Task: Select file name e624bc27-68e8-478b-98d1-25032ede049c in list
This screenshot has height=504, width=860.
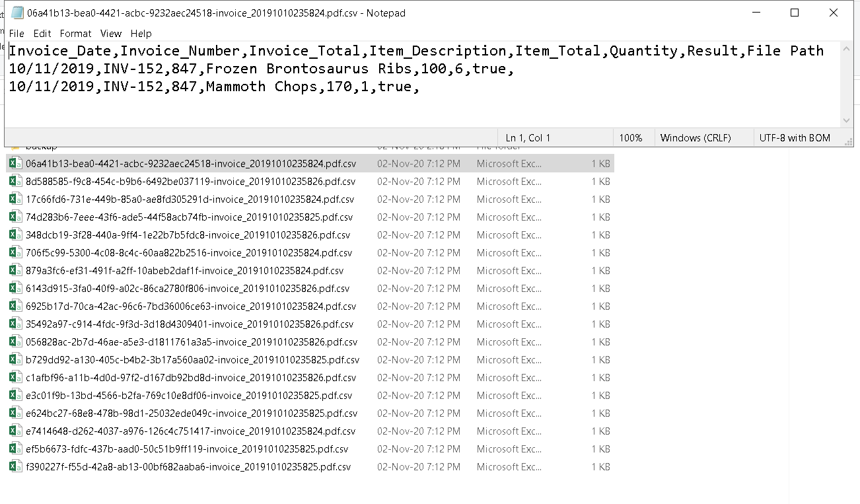Action: tap(192, 413)
